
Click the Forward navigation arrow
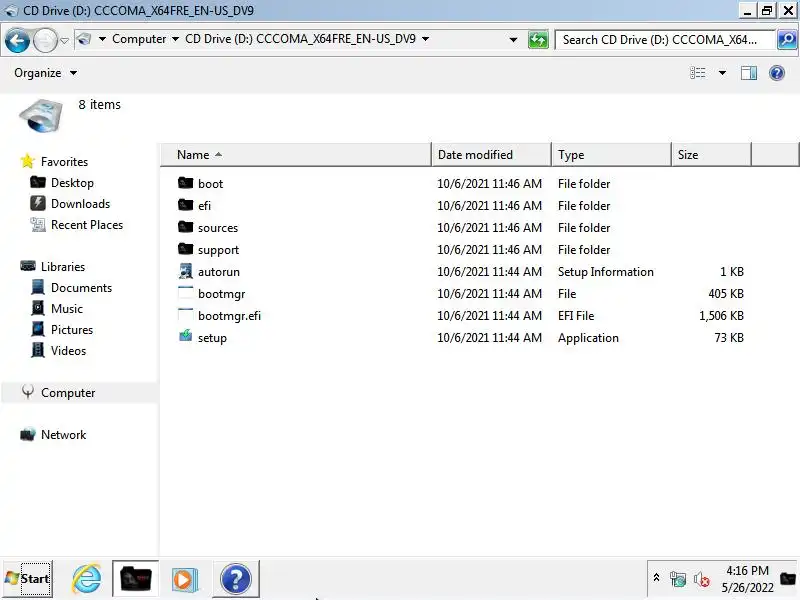45,40
